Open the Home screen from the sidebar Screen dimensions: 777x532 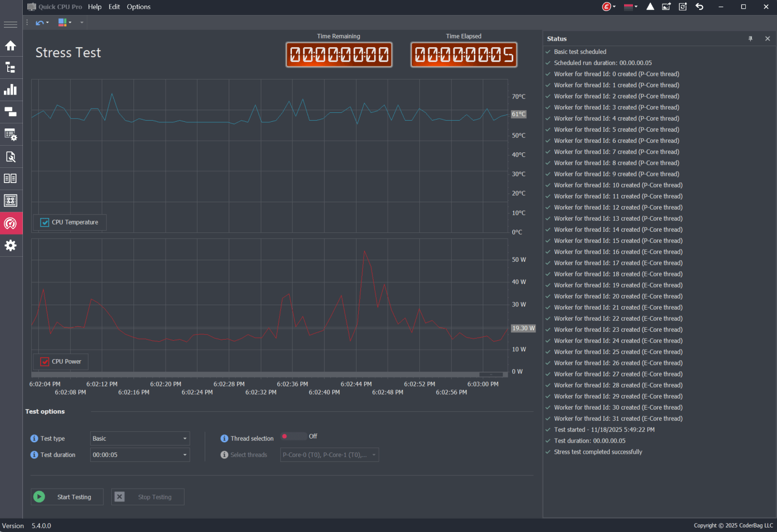(11, 46)
